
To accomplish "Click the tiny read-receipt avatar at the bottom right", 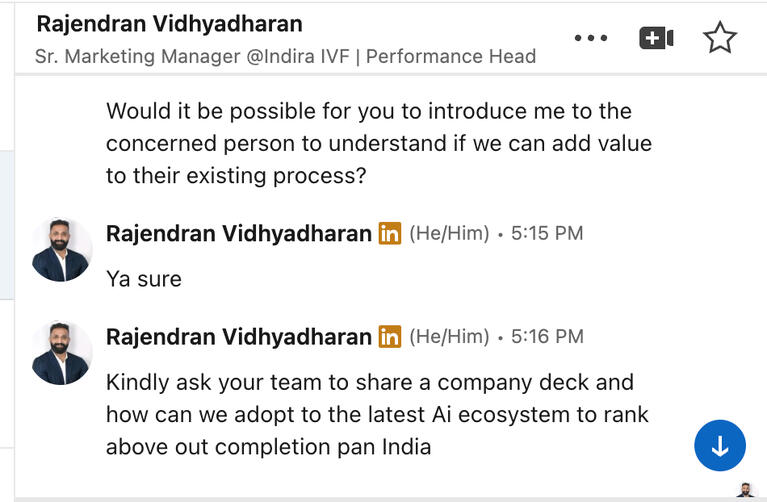I will tap(745, 490).
